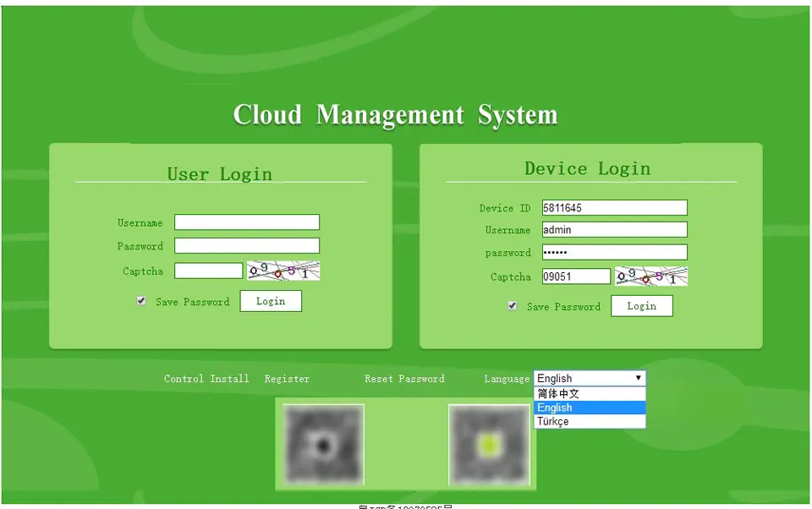Refresh the Device Login captcha image
The height and width of the screenshot is (509, 812).
coord(651,276)
